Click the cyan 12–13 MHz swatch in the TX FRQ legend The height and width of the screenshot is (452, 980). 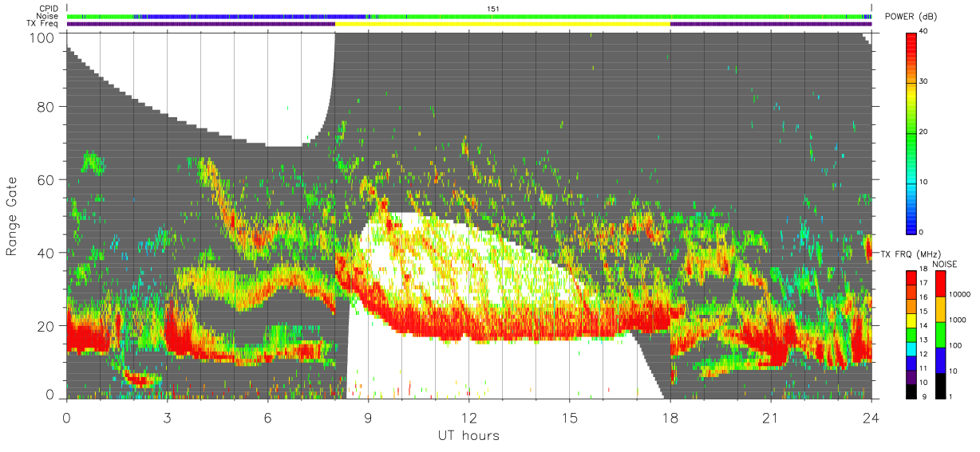[x=911, y=348]
